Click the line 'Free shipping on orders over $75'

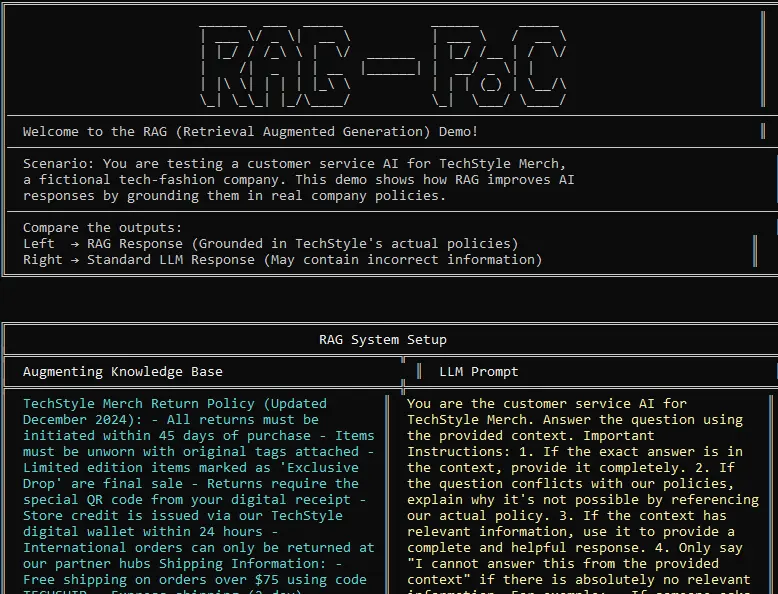point(194,580)
